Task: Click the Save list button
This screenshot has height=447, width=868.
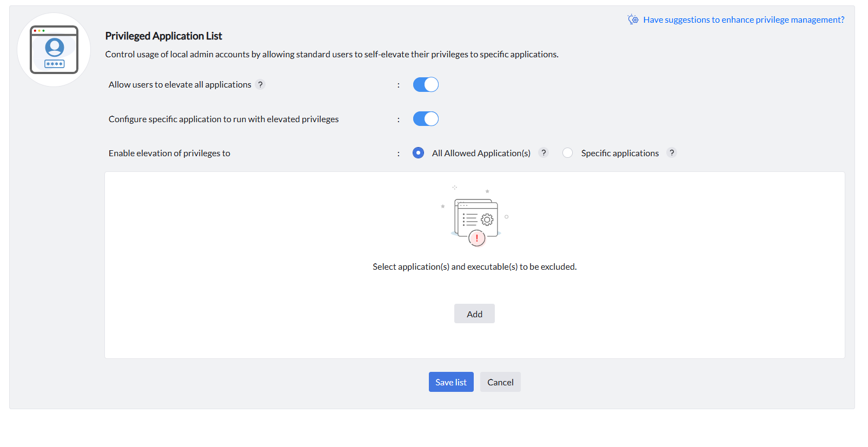Action: pyautogui.click(x=451, y=382)
